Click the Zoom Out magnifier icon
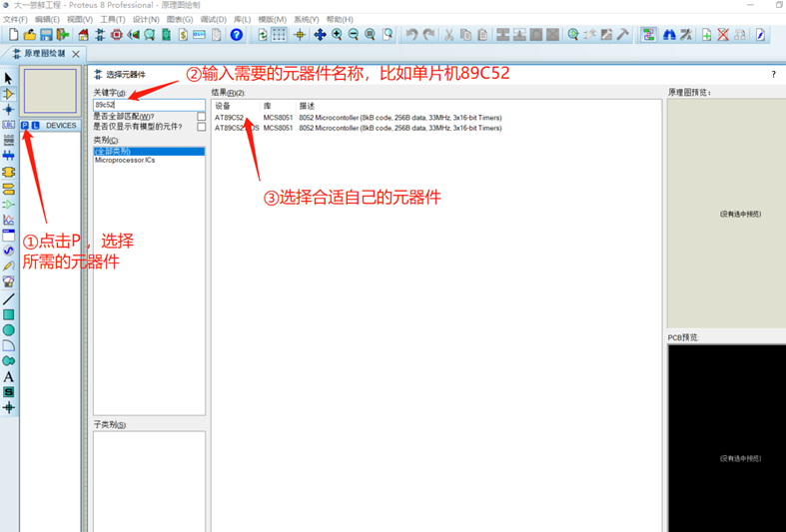This screenshot has height=532, width=786. click(354, 35)
